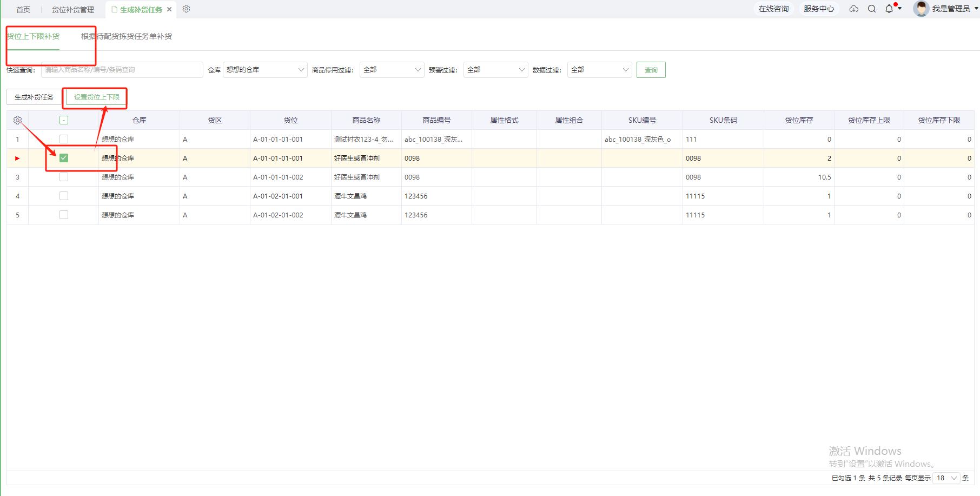Screen dimensions: 980x496
Task: Click document icon on 生成补货任务 tab
Action: coord(114,9)
